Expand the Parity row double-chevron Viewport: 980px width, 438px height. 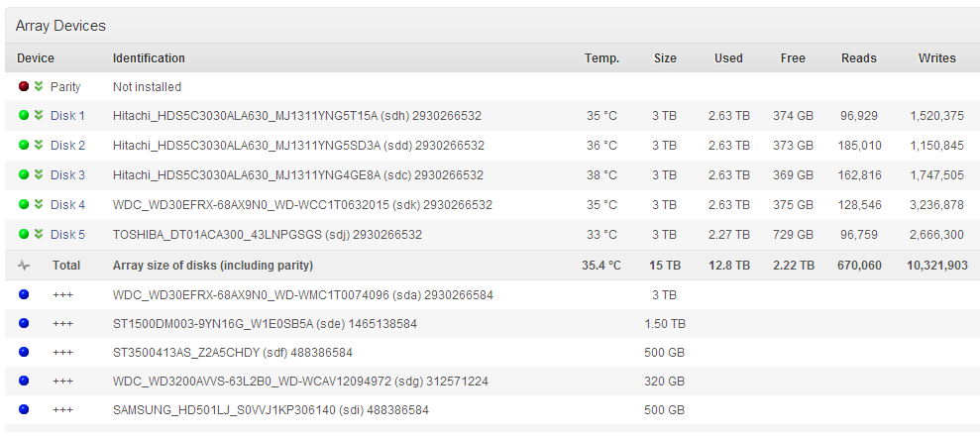tap(39, 86)
